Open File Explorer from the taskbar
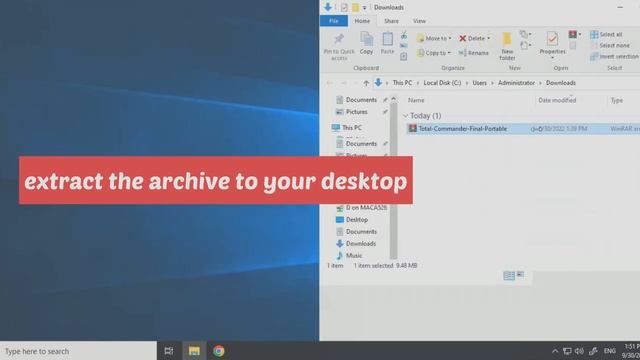Image resolution: width=640 pixels, height=360 pixels. pyautogui.click(x=194, y=351)
